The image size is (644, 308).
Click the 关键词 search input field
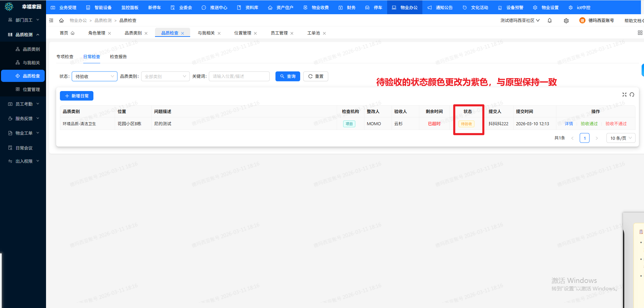click(x=239, y=76)
